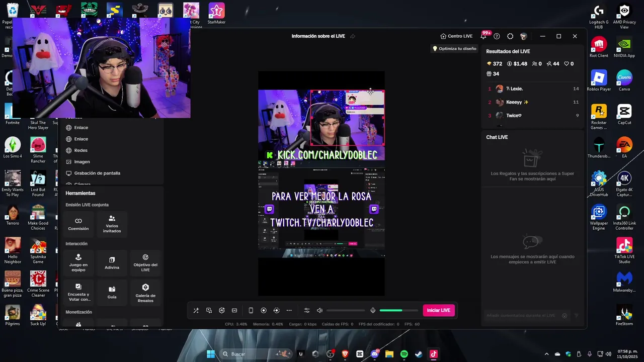Image resolution: width=644 pixels, height=362 pixels.
Task: Open the magic wand effects tool
Action: pyautogui.click(x=196, y=310)
